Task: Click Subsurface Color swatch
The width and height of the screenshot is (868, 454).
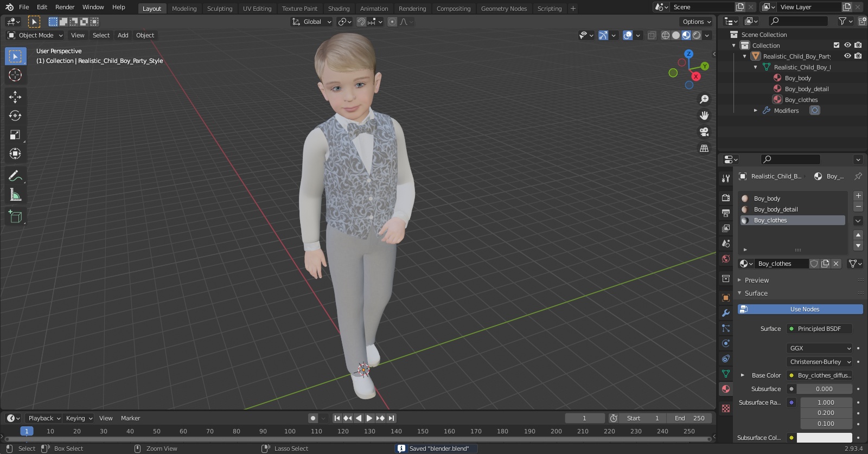Action: pyautogui.click(x=824, y=438)
